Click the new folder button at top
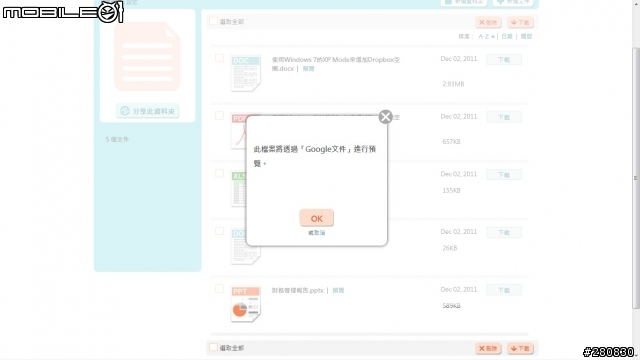This screenshot has width=640, height=360. point(464,2)
